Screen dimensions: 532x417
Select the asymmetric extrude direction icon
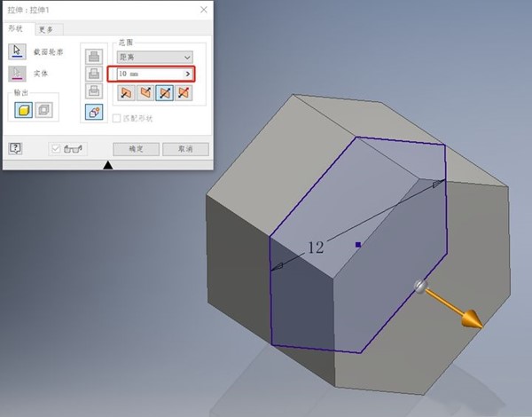(184, 92)
